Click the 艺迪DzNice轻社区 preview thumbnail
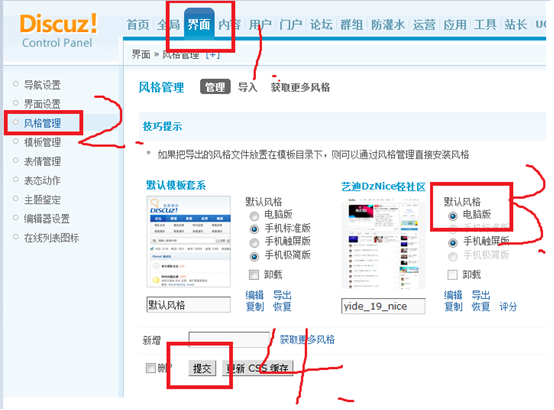Viewport: 554px width, 410px height. 383,243
